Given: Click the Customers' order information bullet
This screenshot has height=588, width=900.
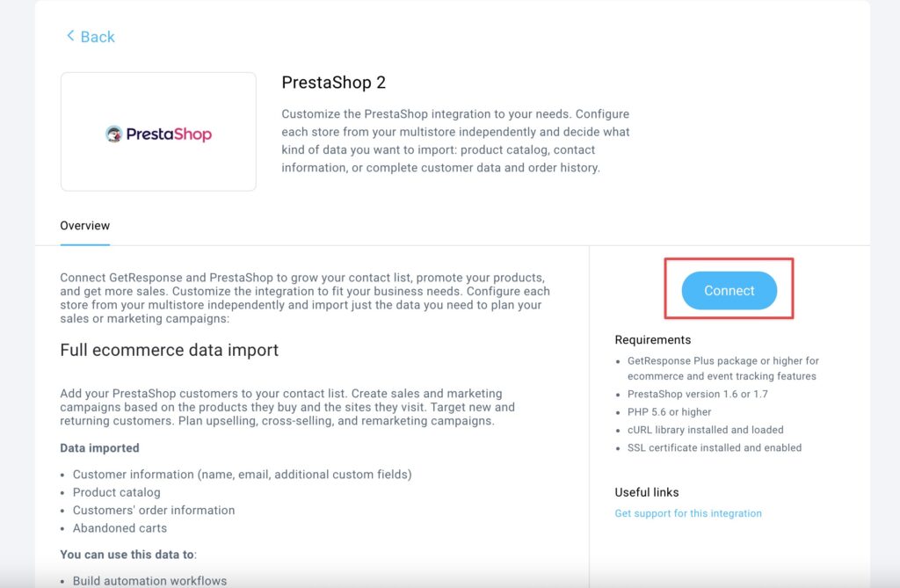Looking at the screenshot, I should 154,510.
